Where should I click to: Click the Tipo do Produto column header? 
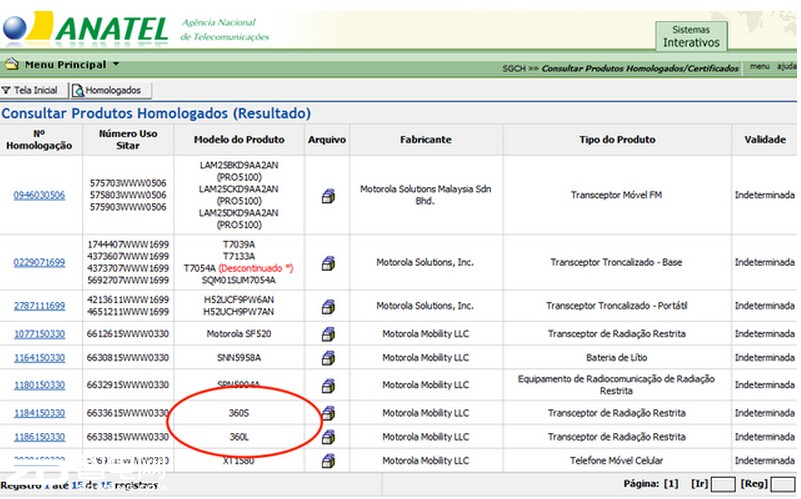click(617, 139)
